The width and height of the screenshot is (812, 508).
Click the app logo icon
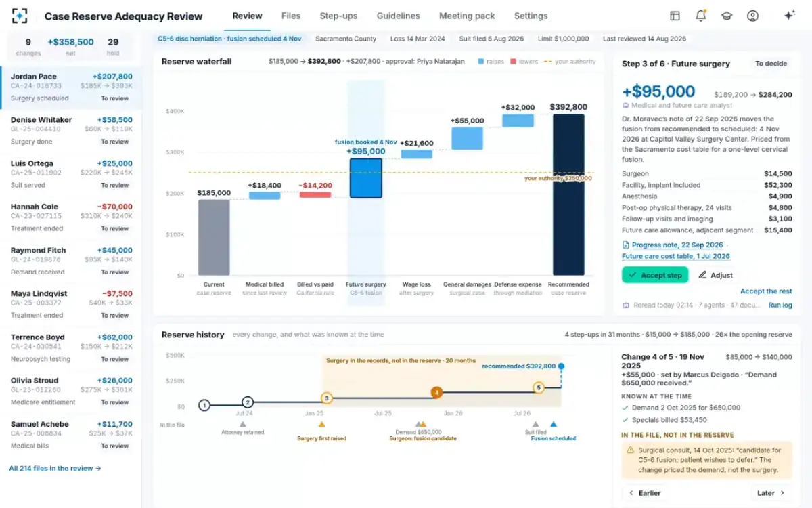point(20,16)
